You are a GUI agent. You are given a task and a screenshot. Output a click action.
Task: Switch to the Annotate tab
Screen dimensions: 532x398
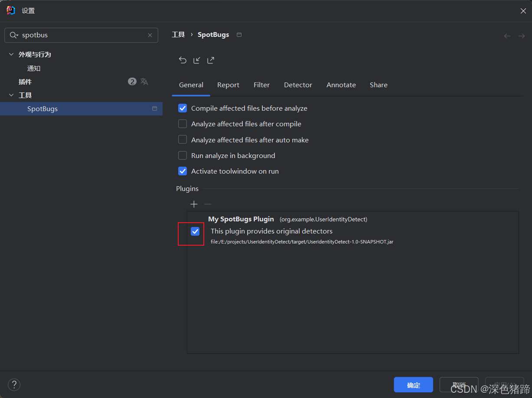point(341,85)
